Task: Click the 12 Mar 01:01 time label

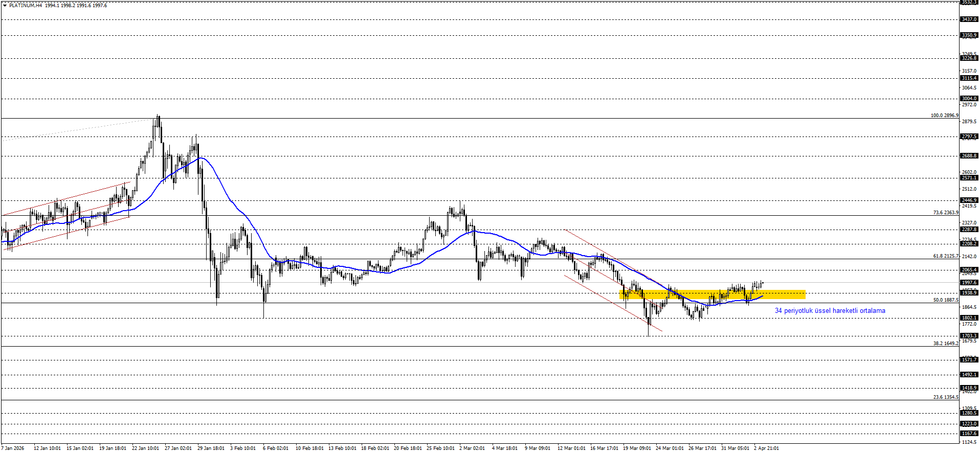Action: coord(571,448)
